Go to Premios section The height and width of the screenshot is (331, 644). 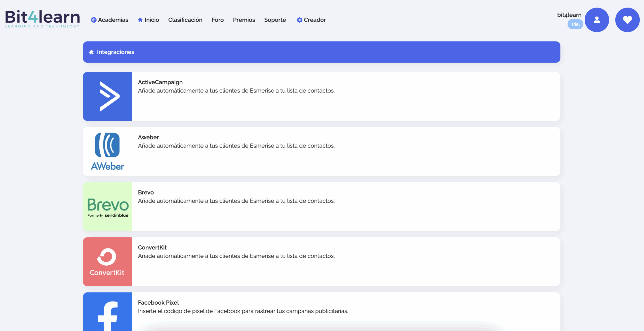pos(244,20)
